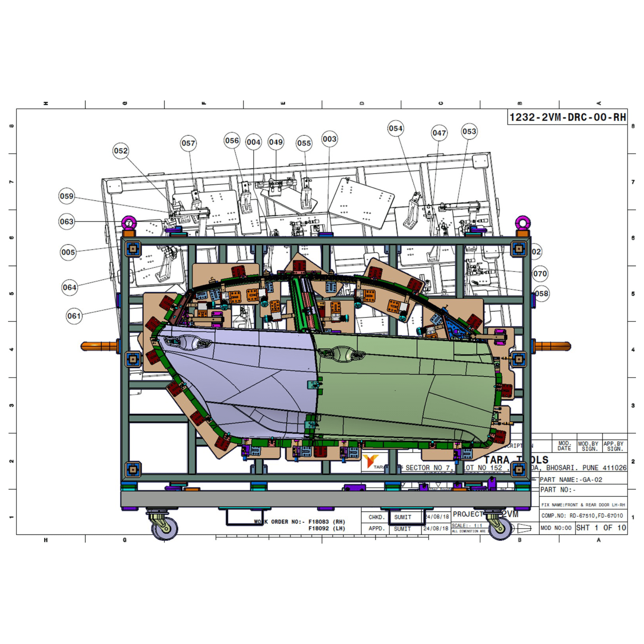Viewport: 644px width, 644px height.
Task: Select part balloon 055
Action: (x=304, y=143)
